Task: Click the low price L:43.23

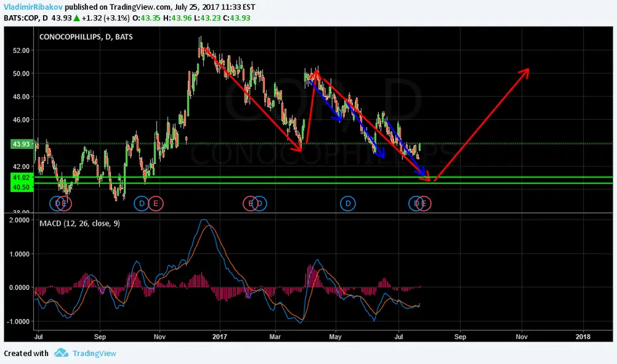Action: coord(207,18)
